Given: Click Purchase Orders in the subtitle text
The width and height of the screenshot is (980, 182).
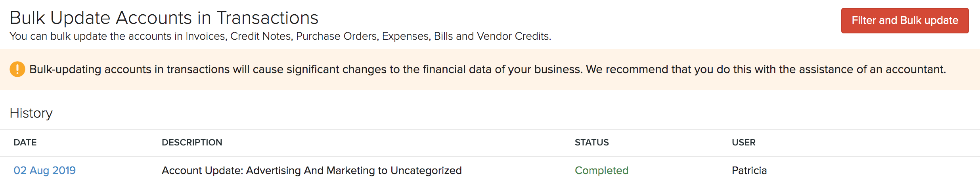Looking at the screenshot, I should click(x=337, y=36).
